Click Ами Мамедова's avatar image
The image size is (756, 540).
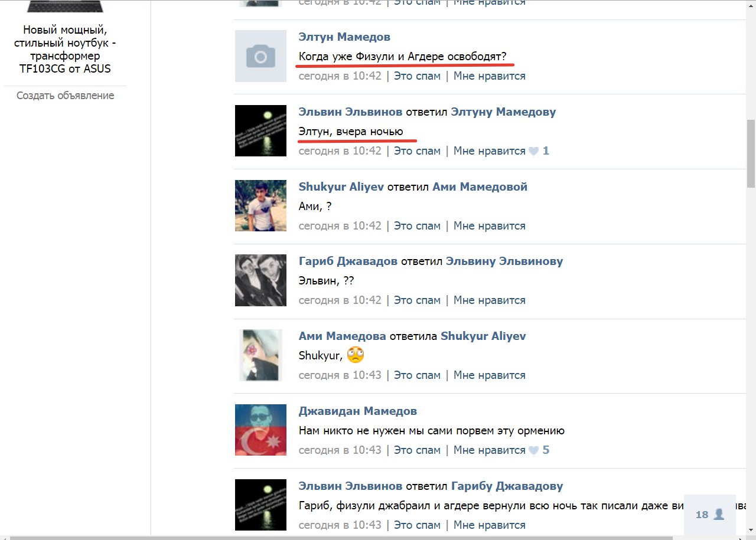tap(260, 355)
